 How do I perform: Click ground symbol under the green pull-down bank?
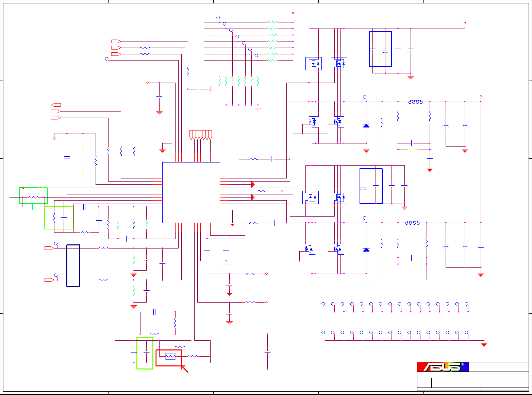pos(258,109)
